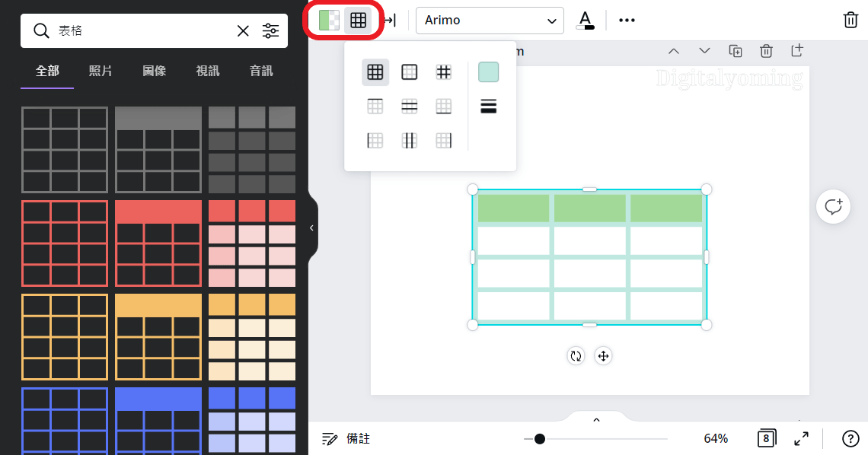Open the text color tool
Image resolution: width=868 pixels, height=455 pixels.
[x=585, y=20]
